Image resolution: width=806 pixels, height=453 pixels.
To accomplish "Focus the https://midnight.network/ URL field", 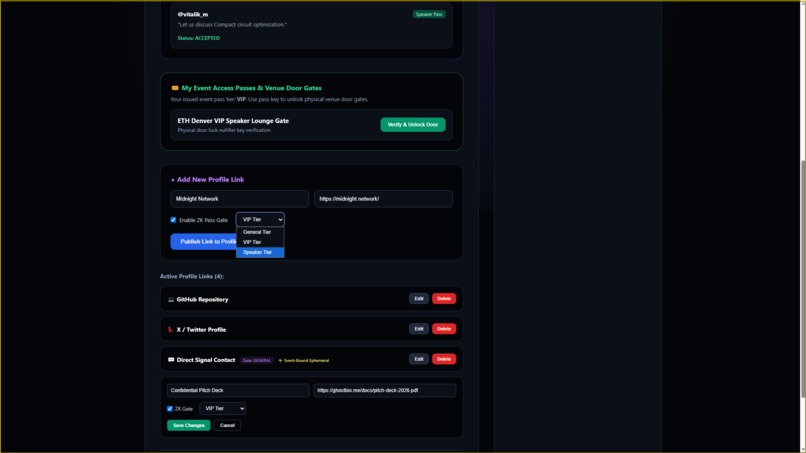I will [383, 199].
